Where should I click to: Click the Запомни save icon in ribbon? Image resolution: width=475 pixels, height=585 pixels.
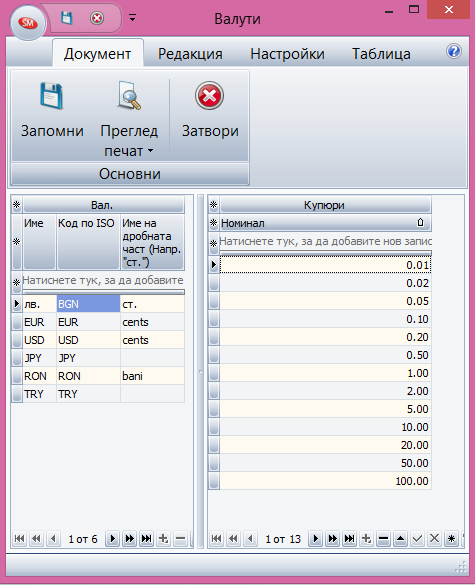[x=51, y=96]
